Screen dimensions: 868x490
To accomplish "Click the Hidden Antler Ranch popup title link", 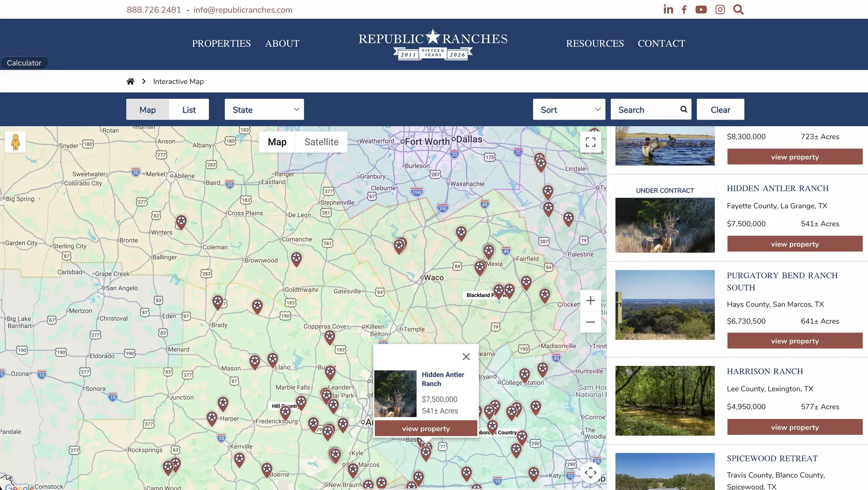I will pos(443,379).
